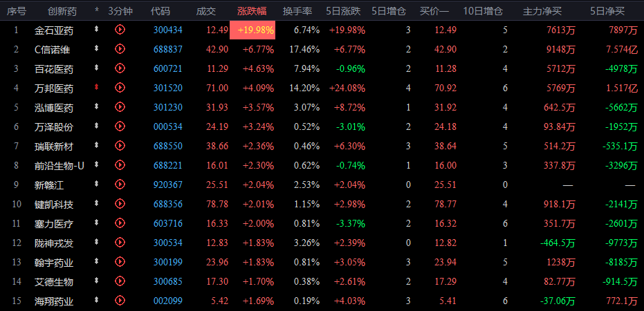Screen dimensions: 644x311
Task: Select the 金石亚药 stock name
Action: coord(54,30)
